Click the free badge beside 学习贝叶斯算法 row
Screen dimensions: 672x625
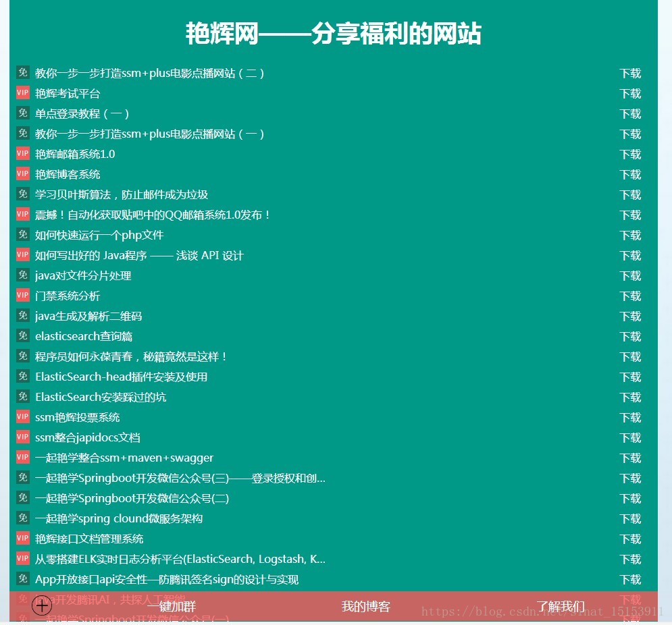tap(23, 194)
